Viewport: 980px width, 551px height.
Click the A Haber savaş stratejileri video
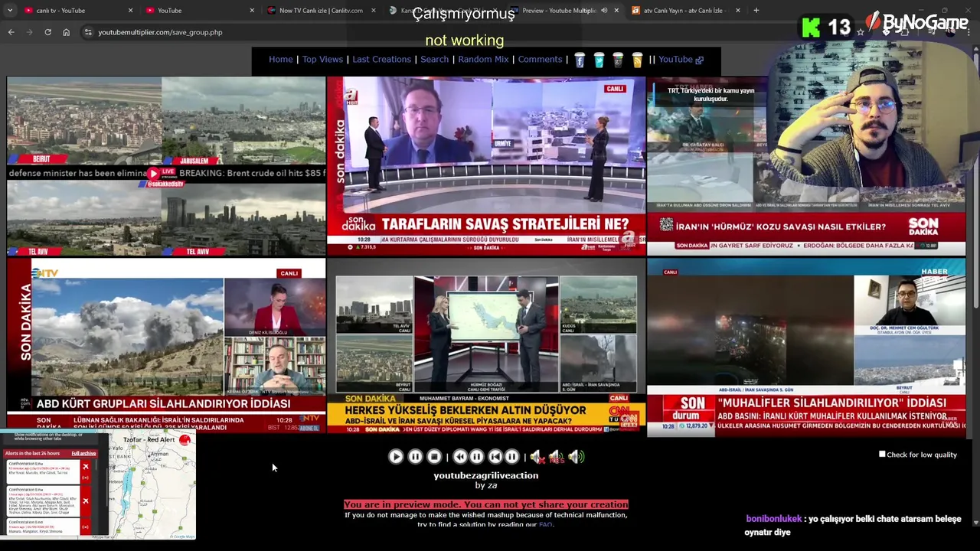tap(486, 166)
